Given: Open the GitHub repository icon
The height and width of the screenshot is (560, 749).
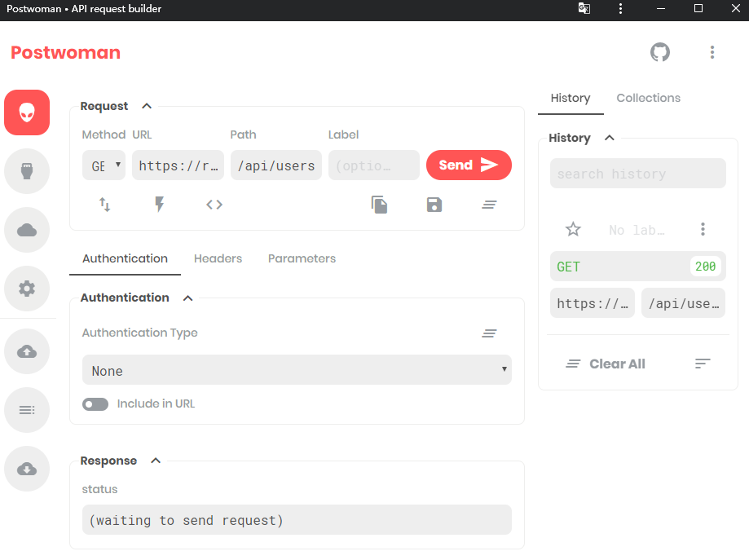Looking at the screenshot, I should [659, 52].
